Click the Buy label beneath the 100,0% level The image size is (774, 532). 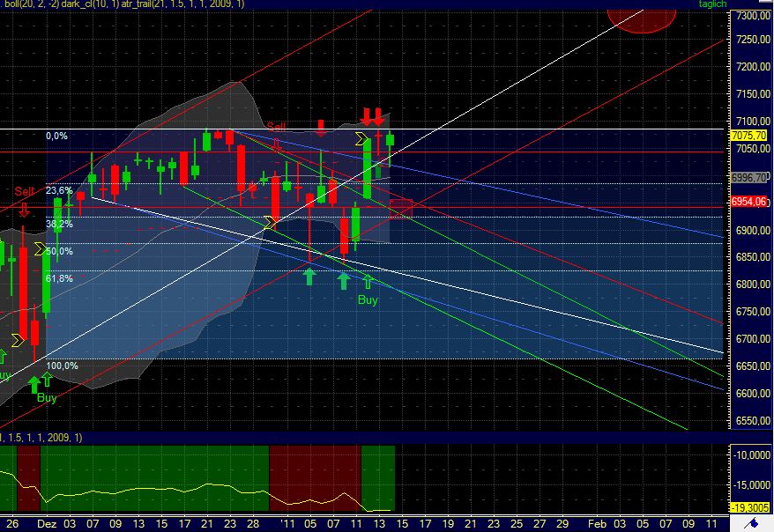pos(47,397)
